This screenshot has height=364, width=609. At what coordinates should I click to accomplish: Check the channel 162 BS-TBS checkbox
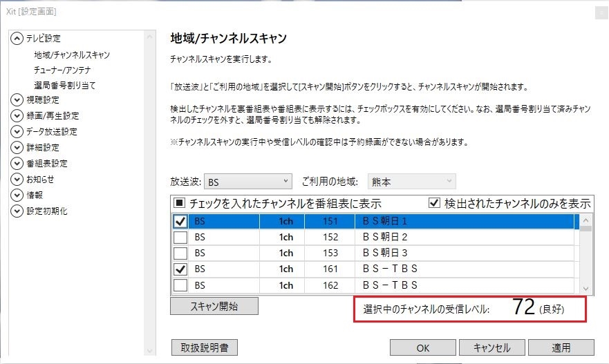180,285
